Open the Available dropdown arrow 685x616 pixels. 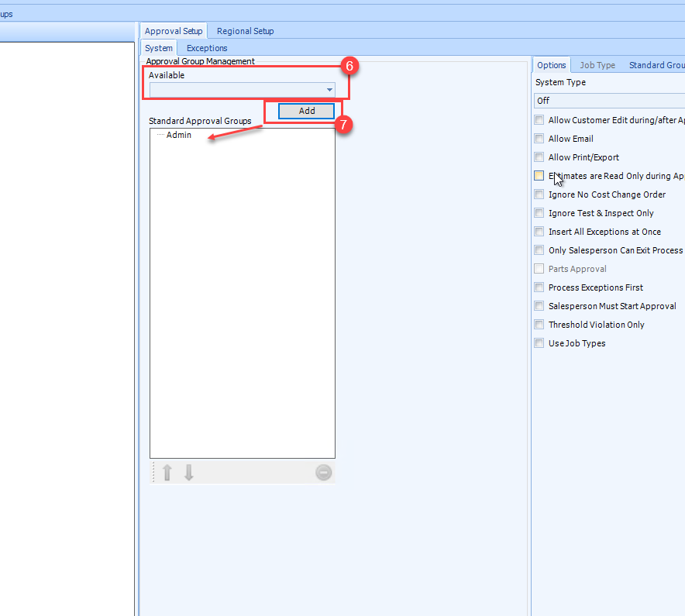point(329,90)
